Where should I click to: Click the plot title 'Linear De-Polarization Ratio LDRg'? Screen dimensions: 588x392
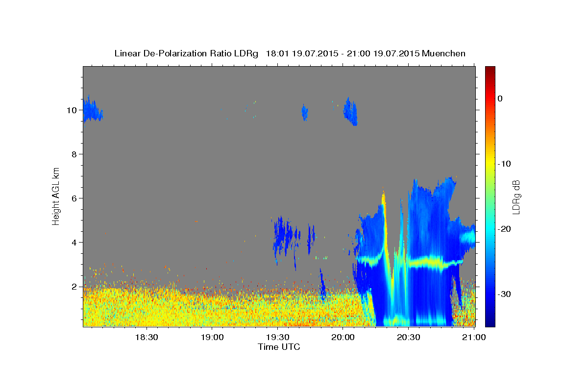pyautogui.click(x=186, y=53)
